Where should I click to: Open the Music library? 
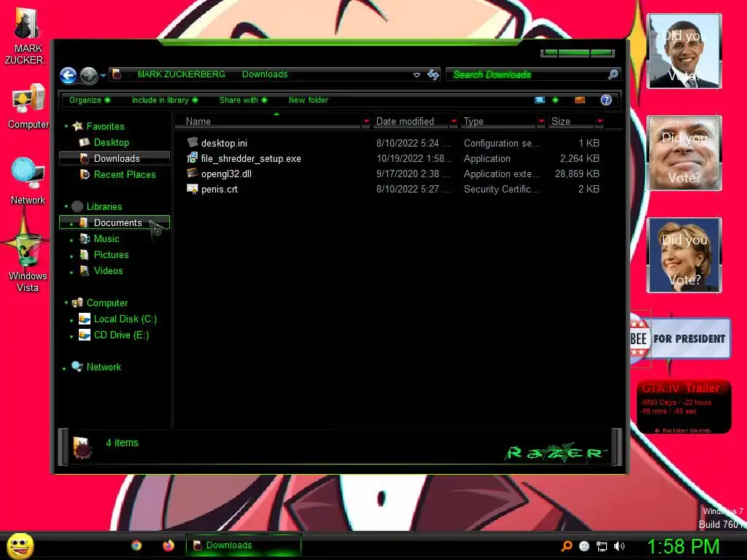[x=107, y=238]
